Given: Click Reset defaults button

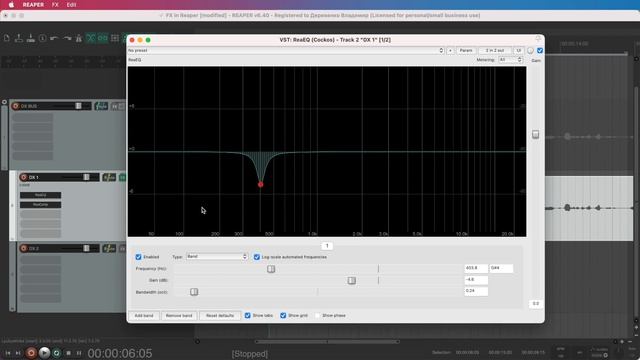Looking at the screenshot, I should (x=220, y=316).
